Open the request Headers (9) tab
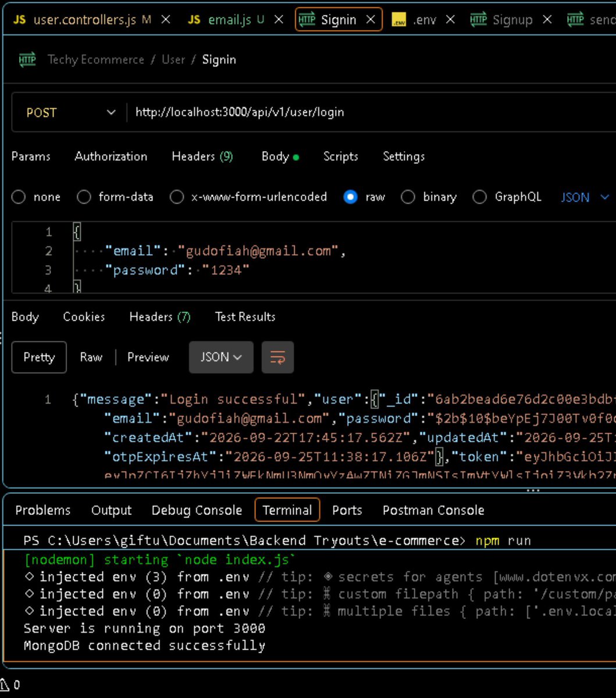The width and height of the screenshot is (616, 698). [x=202, y=156]
